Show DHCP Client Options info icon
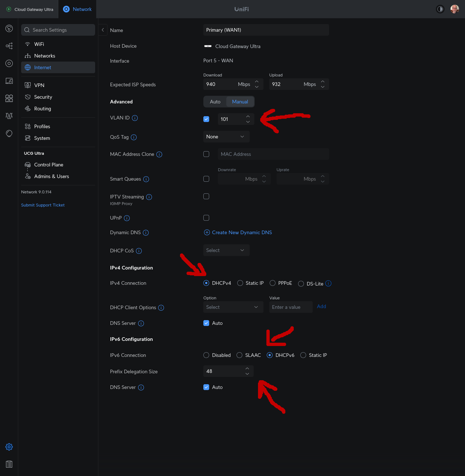 click(x=161, y=308)
